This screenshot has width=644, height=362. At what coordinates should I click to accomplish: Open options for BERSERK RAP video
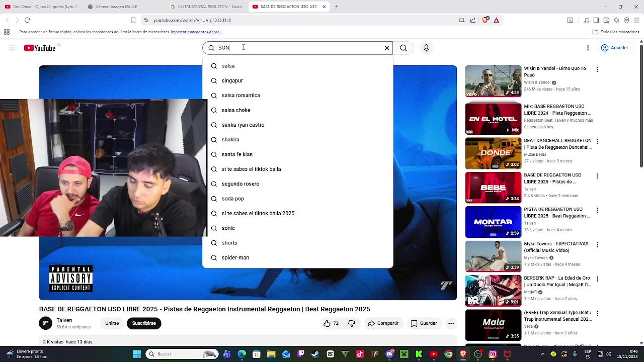coord(597,279)
